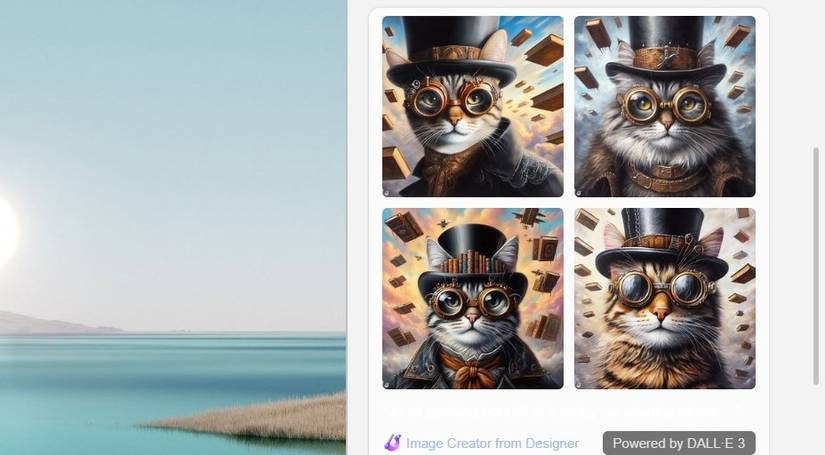Click the watermark icon on the fluffy gray cat image
Screen dimensions: 825x455
579,193
